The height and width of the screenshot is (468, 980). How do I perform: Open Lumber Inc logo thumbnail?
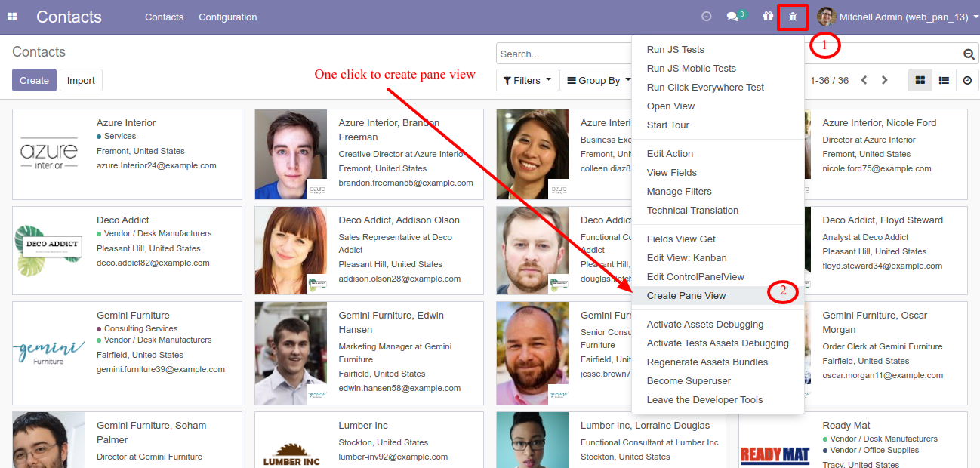pos(291,455)
